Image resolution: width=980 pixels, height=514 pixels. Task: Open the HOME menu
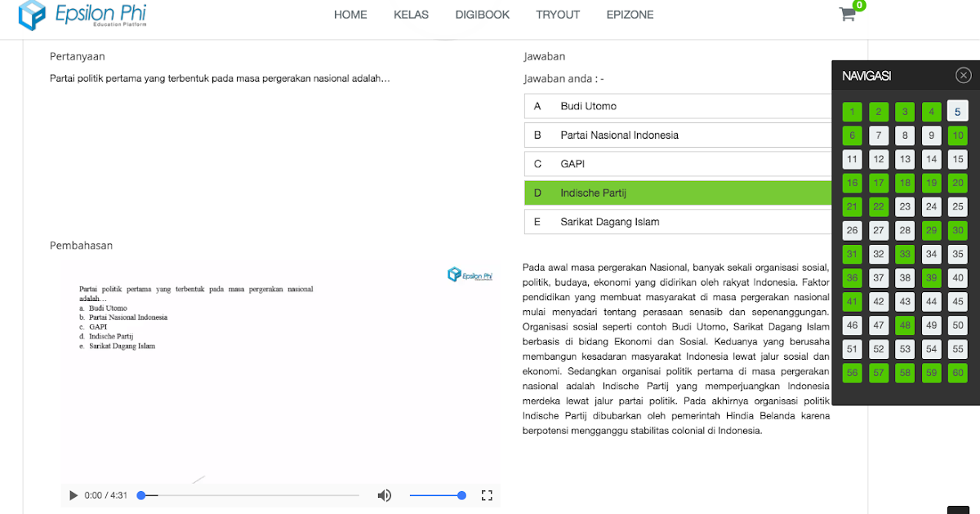[x=350, y=15]
